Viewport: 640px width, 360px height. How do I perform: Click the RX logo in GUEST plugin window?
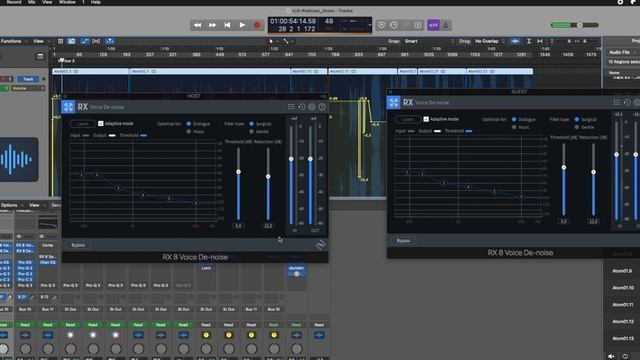point(393,102)
